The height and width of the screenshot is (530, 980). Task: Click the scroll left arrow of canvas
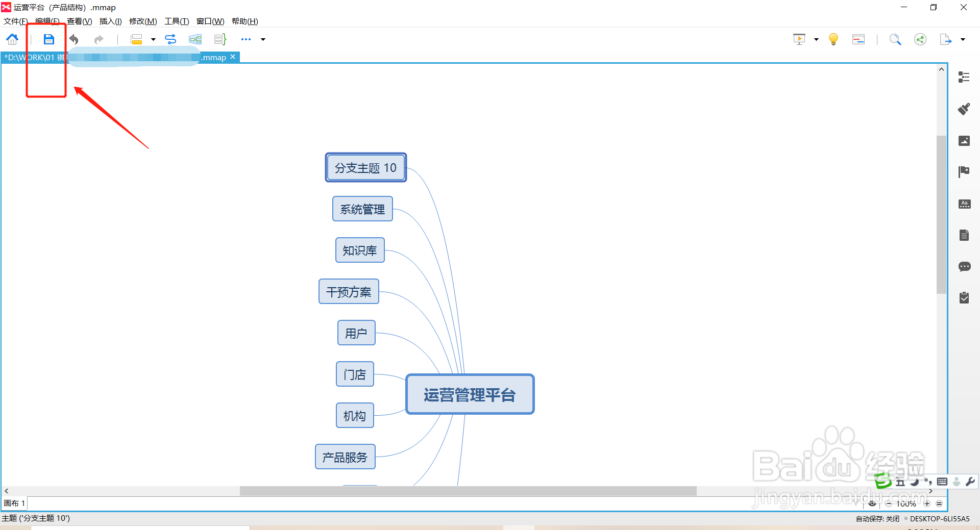click(7, 491)
